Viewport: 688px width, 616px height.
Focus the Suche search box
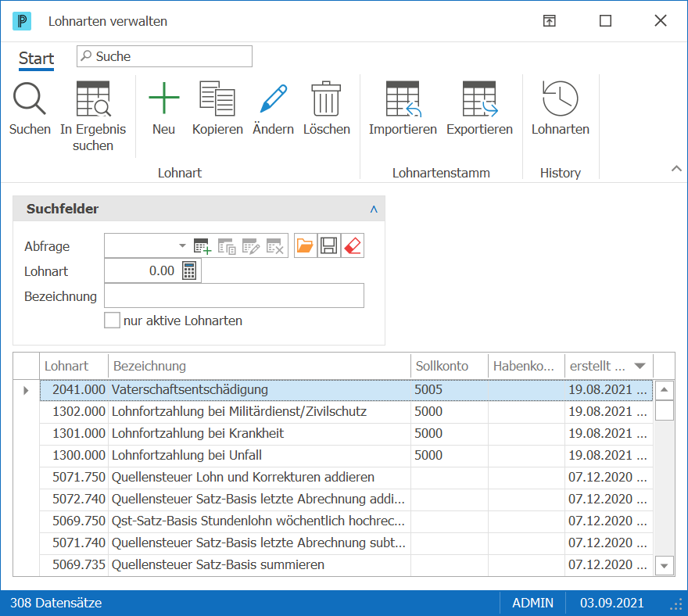click(x=164, y=56)
